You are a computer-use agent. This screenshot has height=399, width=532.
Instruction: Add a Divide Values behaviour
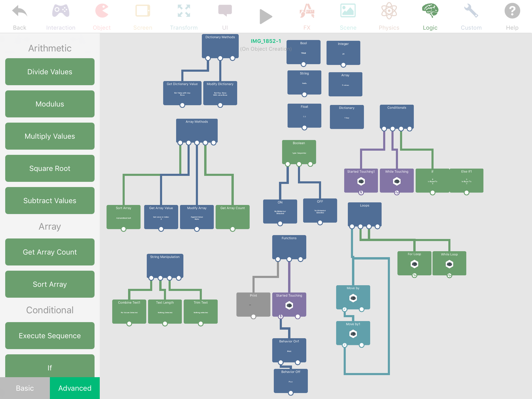point(50,72)
